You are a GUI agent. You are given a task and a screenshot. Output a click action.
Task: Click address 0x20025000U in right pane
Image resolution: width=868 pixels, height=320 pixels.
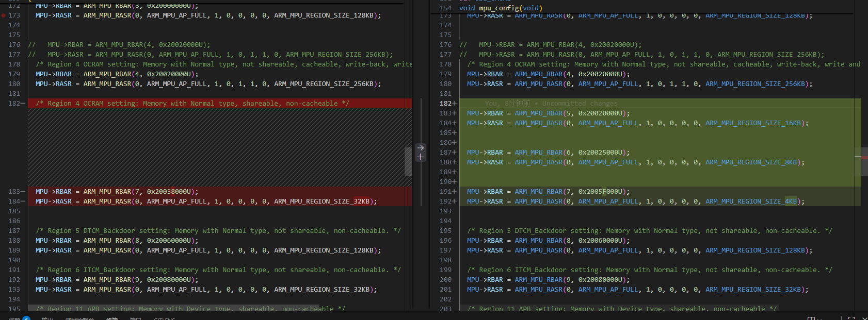click(x=600, y=153)
